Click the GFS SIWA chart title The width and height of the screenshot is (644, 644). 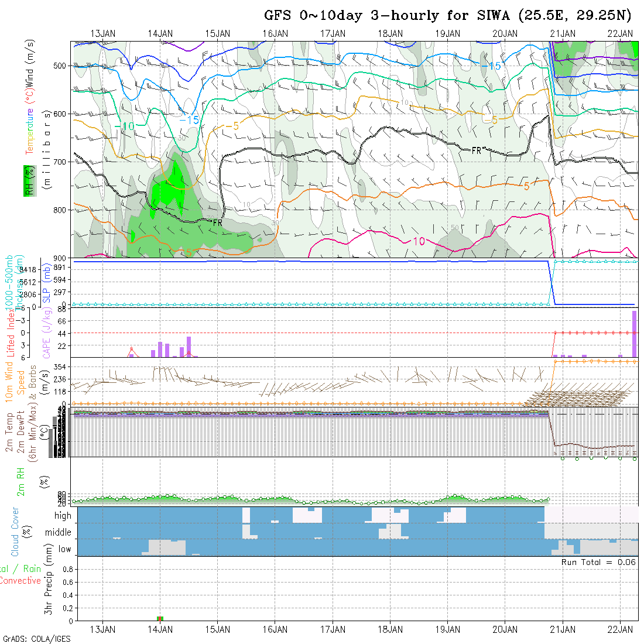tap(447, 15)
